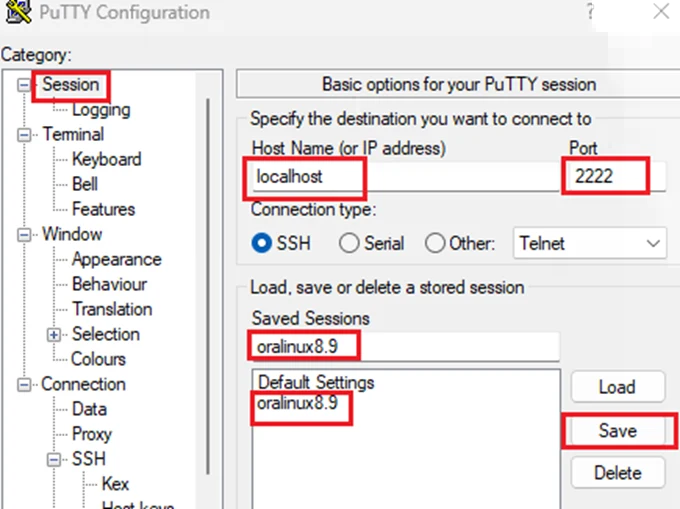
Task: Collapse the Connection tree node
Action: [x=24, y=385]
